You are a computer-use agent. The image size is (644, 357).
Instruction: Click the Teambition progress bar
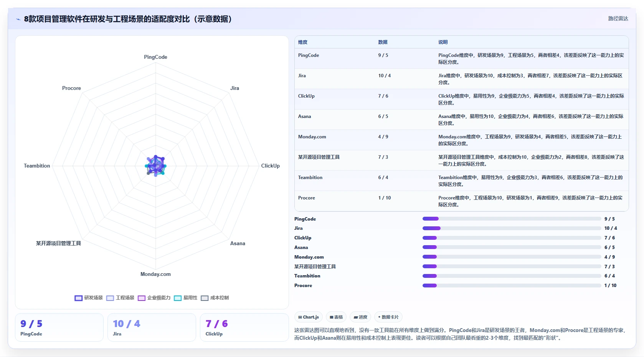coord(512,276)
